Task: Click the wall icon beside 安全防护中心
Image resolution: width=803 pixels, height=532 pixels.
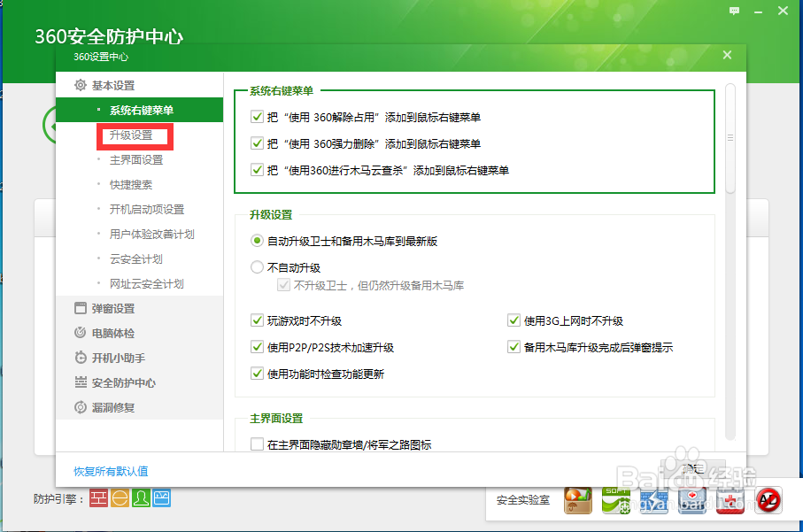Action: pos(81,382)
